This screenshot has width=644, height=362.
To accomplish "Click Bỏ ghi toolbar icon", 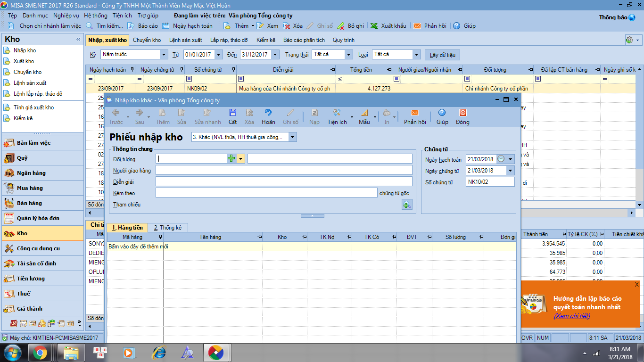I will (x=340, y=26).
